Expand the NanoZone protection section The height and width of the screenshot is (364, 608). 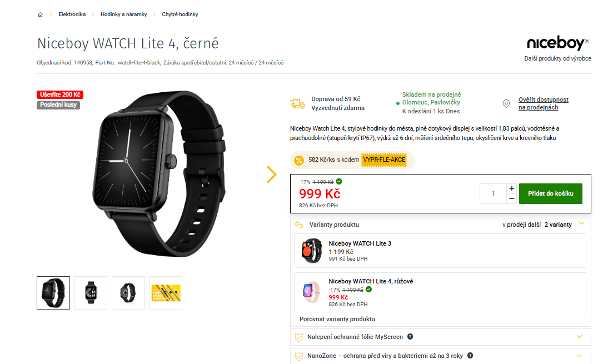(580, 356)
